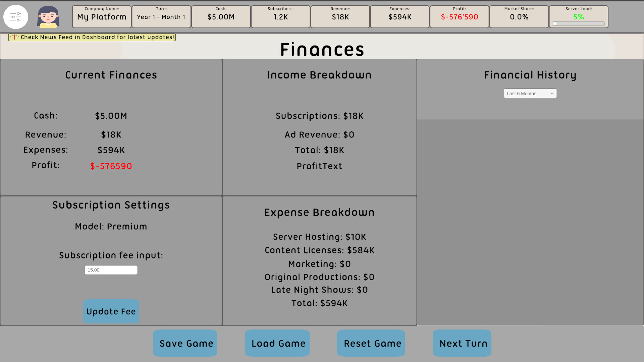Save the game
The height and width of the screenshot is (362, 644).
point(185,343)
